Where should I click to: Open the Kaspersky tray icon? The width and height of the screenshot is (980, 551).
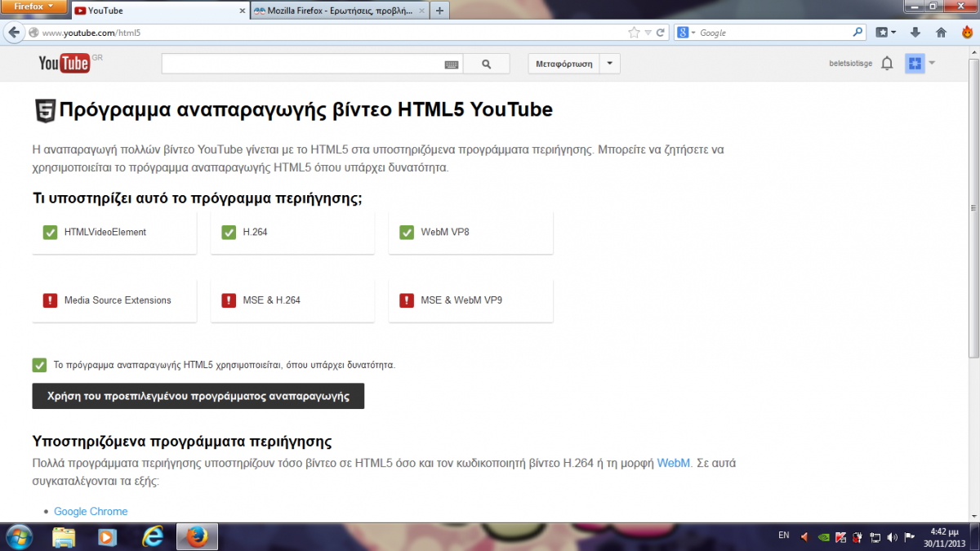[840, 537]
